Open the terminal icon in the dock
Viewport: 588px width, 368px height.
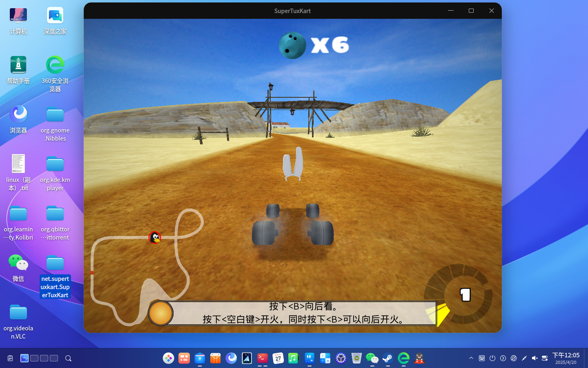pyautogui.click(x=263, y=358)
